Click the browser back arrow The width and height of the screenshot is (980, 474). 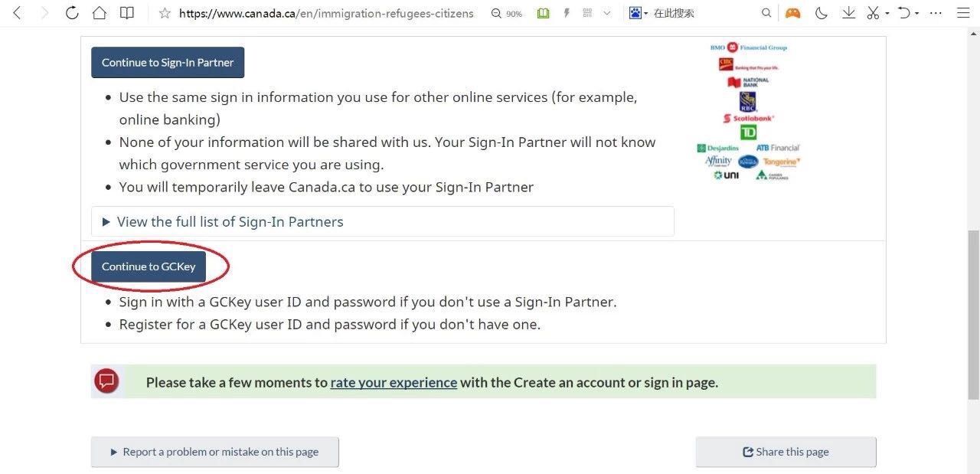coord(18,13)
